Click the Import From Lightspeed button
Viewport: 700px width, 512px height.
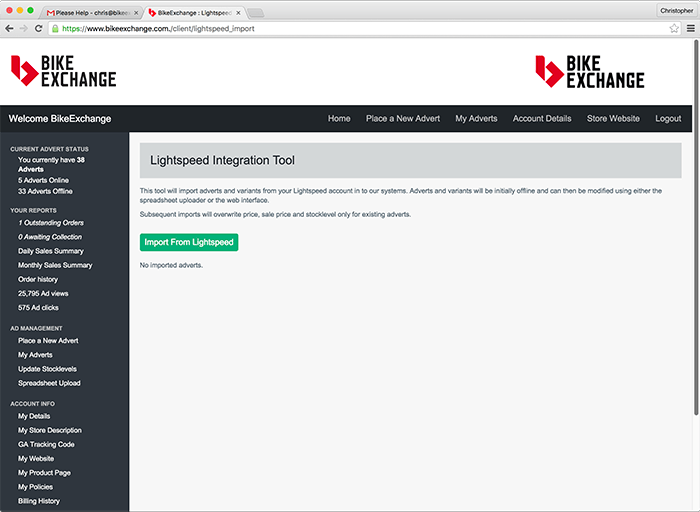(189, 242)
